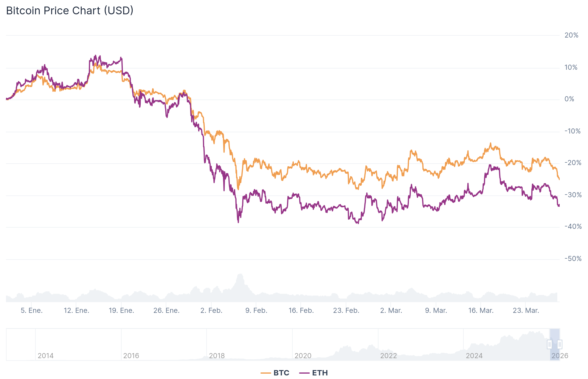The height and width of the screenshot is (379, 588).
Task: Click the 20% y-axis label
Action: tap(571, 35)
